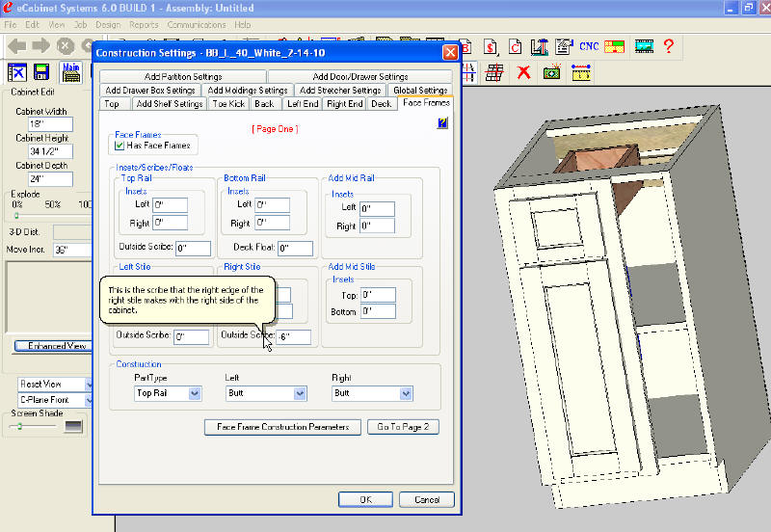Click the yellow ruler dimension icon
Viewport: 771px width, 532px height.
click(581, 73)
